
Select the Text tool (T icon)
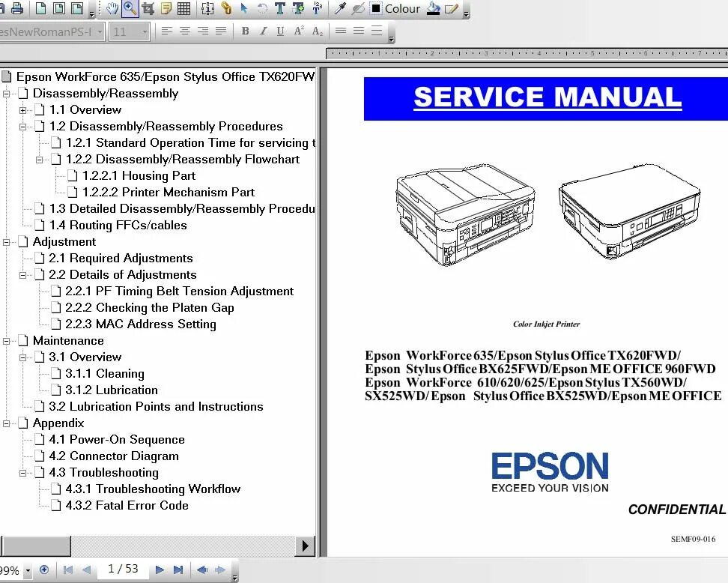pyautogui.click(x=280, y=8)
